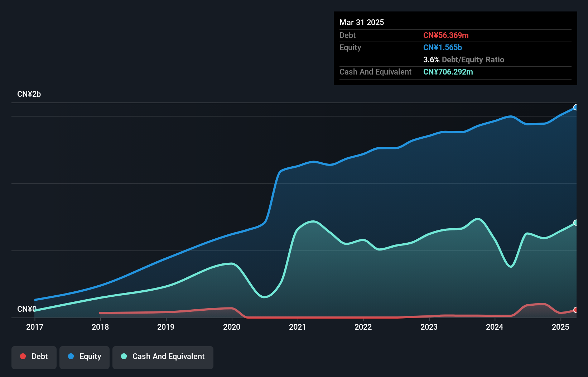The height and width of the screenshot is (377, 588).
Task: Toggle the Equity legend series
Action: pos(85,357)
